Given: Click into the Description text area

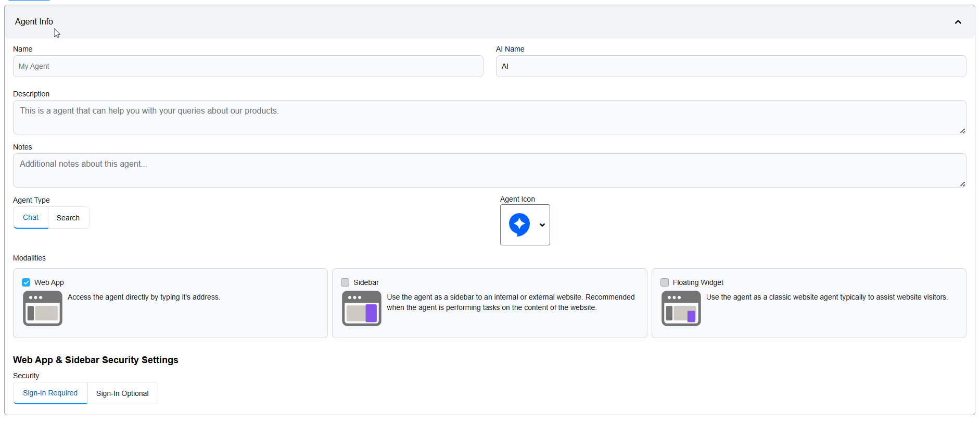Looking at the screenshot, I should (489, 117).
